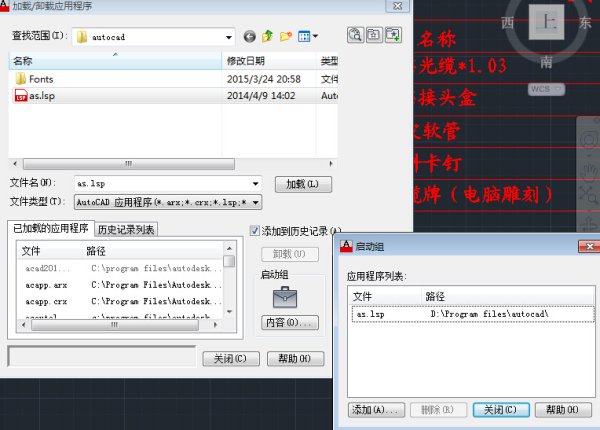Switch to 历史记录列表 tab
The height and width of the screenshot is (430, 600).
(126, 230)
